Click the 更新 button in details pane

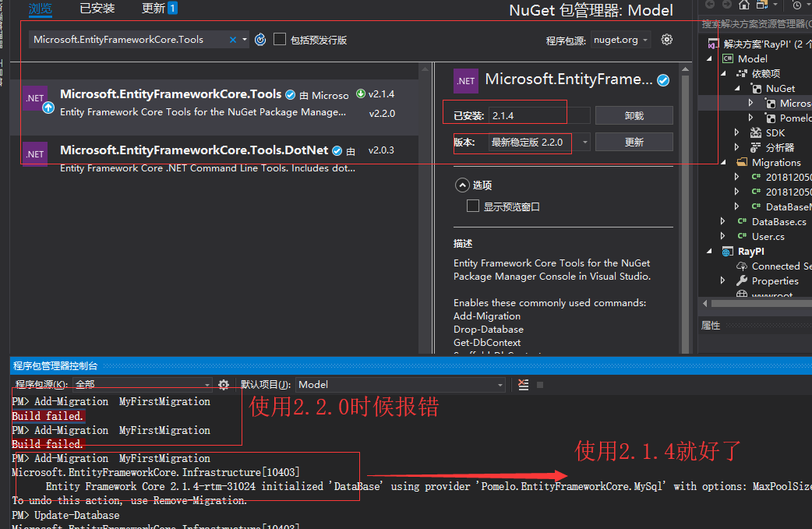point(634,142)
